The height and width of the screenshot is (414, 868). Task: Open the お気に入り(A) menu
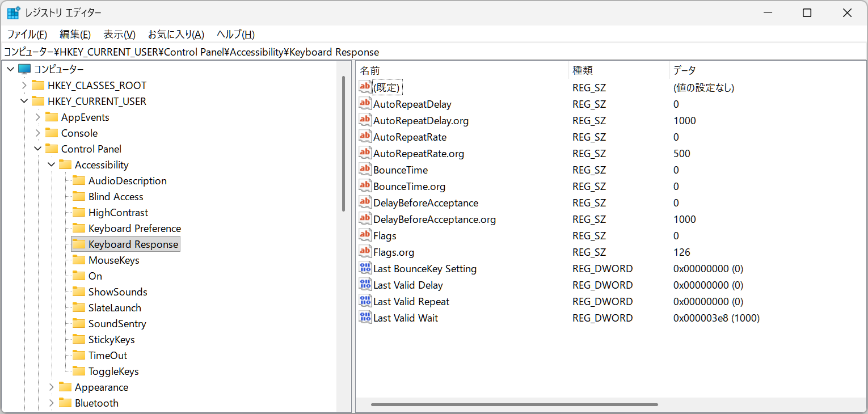tap(176, 34)
